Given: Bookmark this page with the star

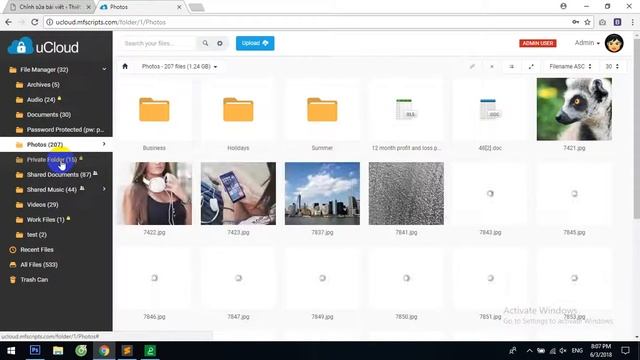Looking at the screenshot, I should [x=587, y=22].
